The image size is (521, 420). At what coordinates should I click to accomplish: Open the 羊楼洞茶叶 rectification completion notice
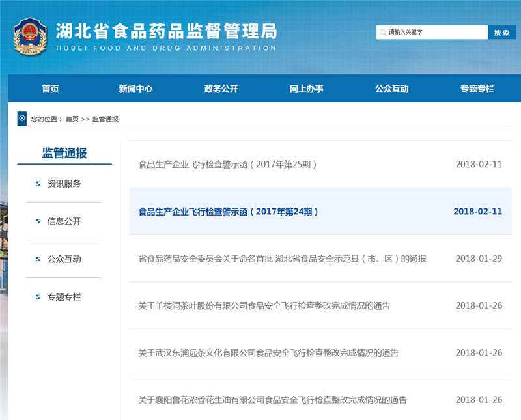click(265, 305)
